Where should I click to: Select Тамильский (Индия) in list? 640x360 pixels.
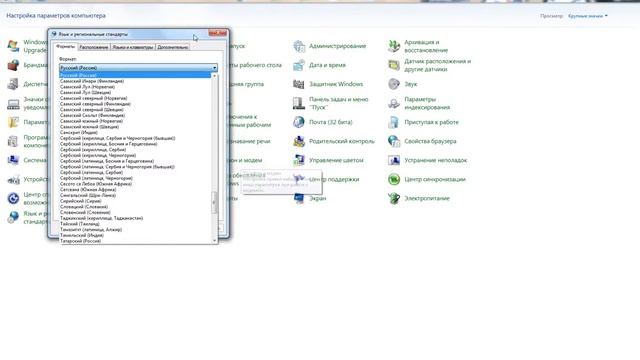pyautogui.click(x=135, y=236)
